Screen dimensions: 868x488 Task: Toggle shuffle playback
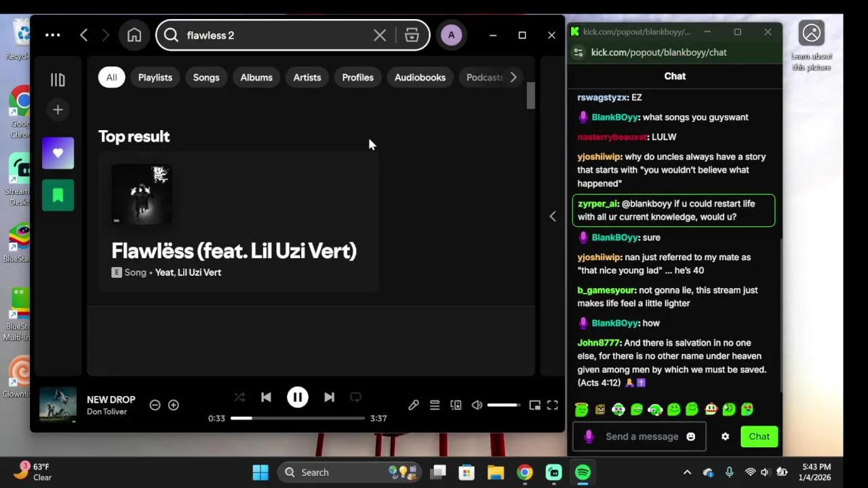pos(239,397)
